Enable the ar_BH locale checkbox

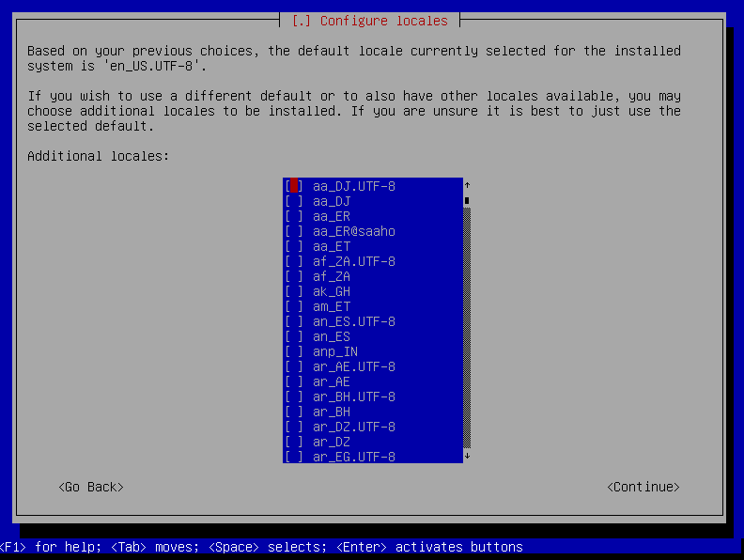[294, 412]
